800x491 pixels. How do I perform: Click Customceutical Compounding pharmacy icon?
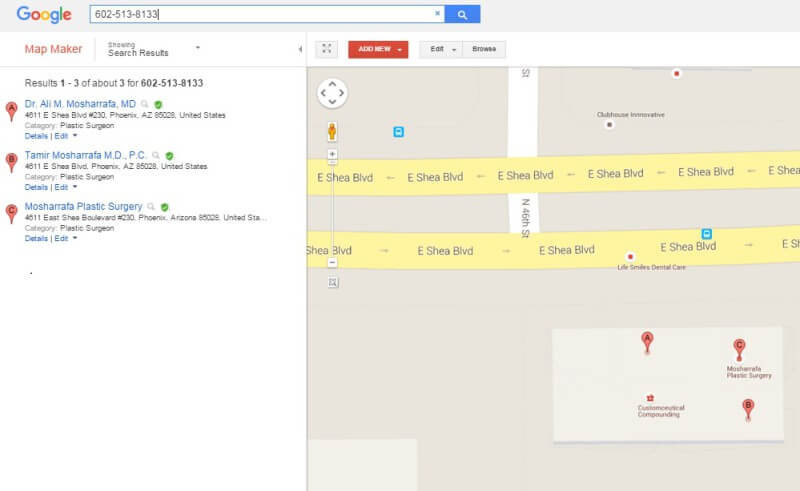[x=650, y=398]
